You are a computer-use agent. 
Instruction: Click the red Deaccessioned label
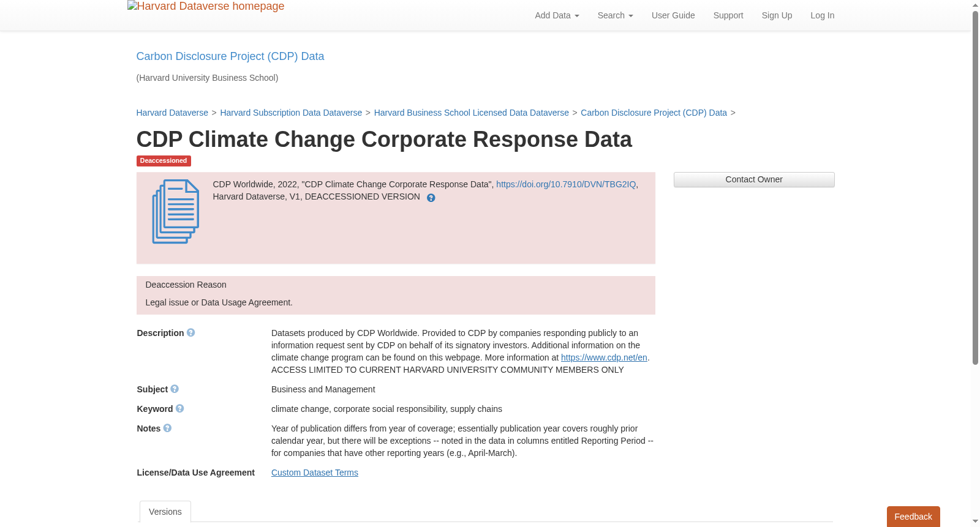tap(164, 161)
